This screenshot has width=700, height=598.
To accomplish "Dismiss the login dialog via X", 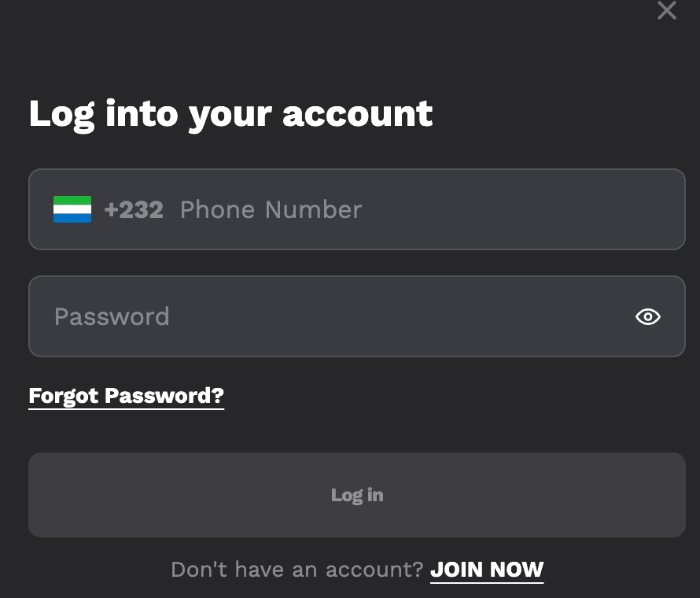I will click(667, 11).
